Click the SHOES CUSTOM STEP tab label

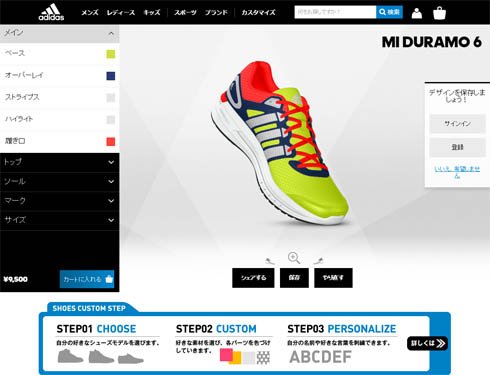(x=89, y=308)
